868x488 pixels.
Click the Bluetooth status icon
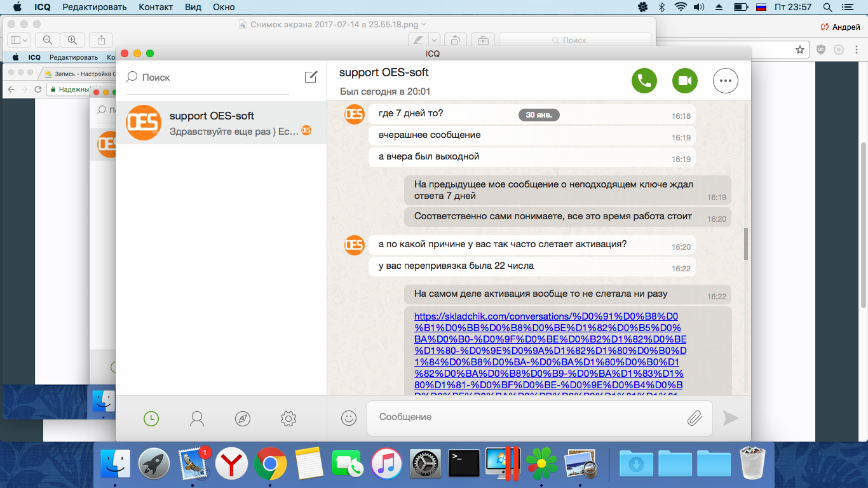coord(661,7)
